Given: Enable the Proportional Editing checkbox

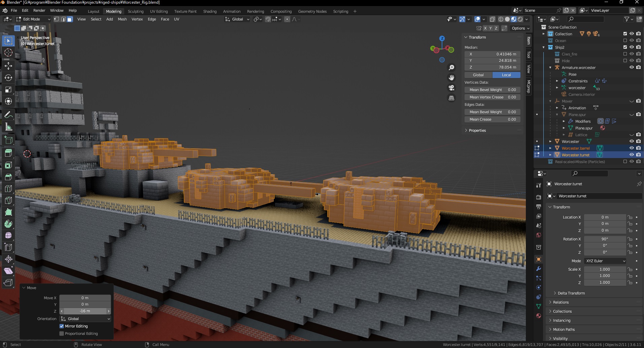Looking at the screenshot, I should [x=62, y=334].
